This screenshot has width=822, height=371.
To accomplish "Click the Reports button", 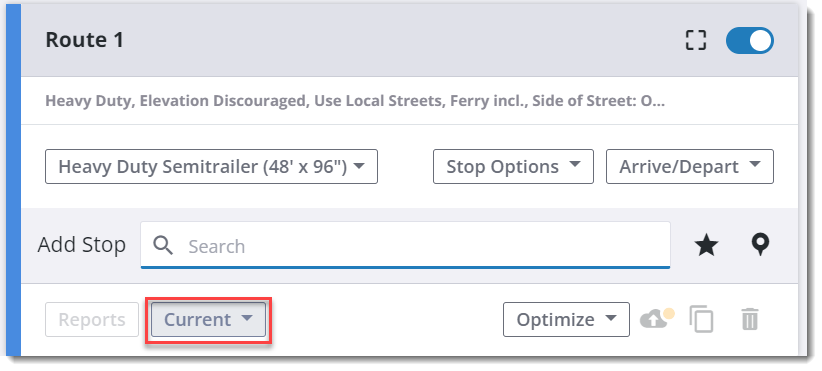I will coord(92,320).
